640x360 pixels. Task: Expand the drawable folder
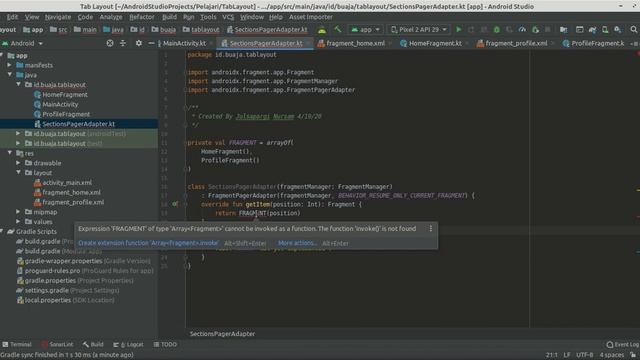(x=18, y=163)
